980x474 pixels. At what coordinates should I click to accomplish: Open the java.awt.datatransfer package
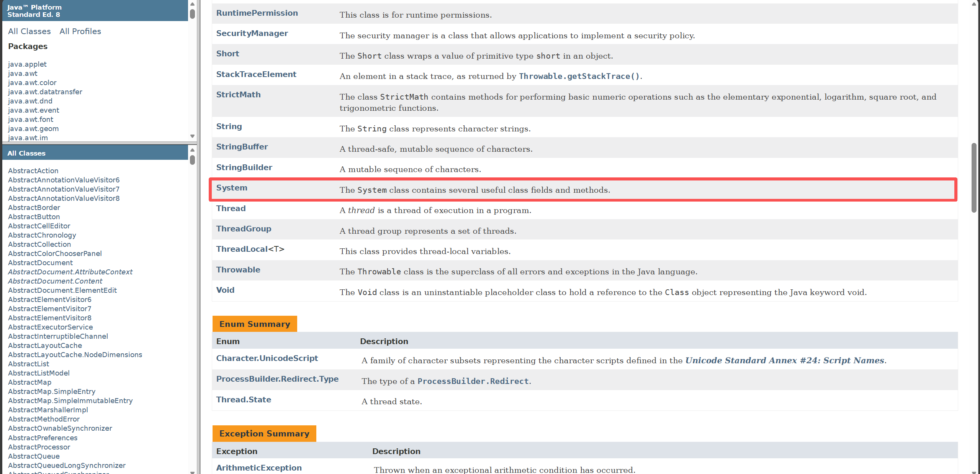45,92
